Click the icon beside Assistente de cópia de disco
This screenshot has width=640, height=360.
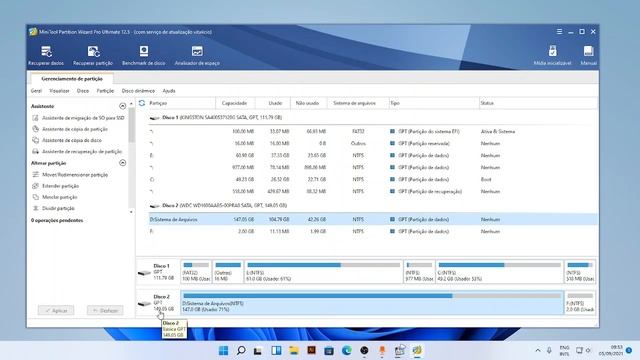click(36, 140)
